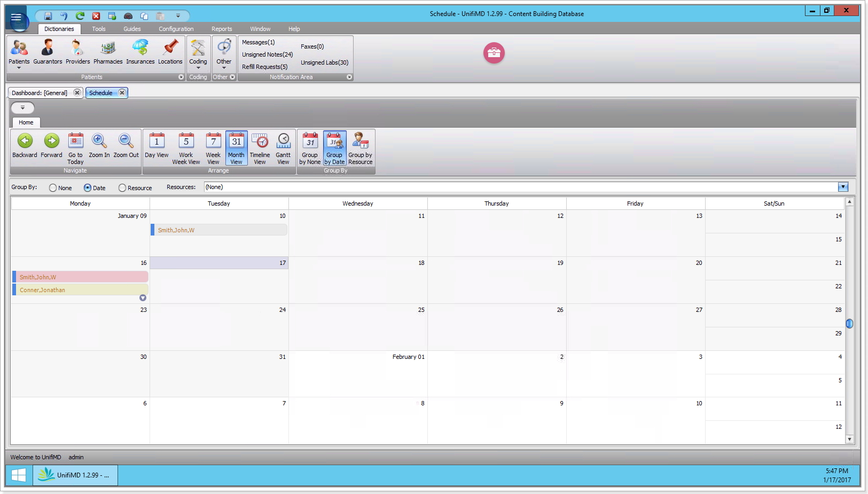Open Unsigned Notes(24) notification
This screenshot has width=868, height=494.
[x=267, y=54]
